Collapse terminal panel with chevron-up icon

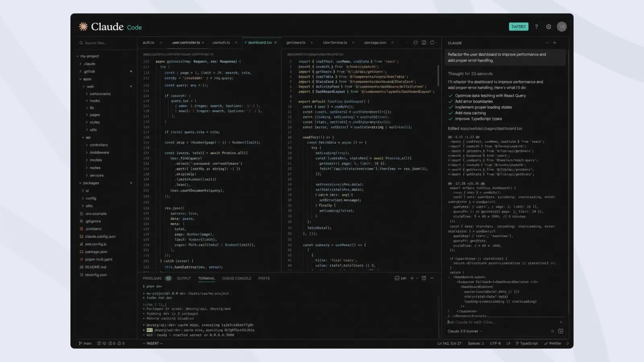[x=432, y=278]
